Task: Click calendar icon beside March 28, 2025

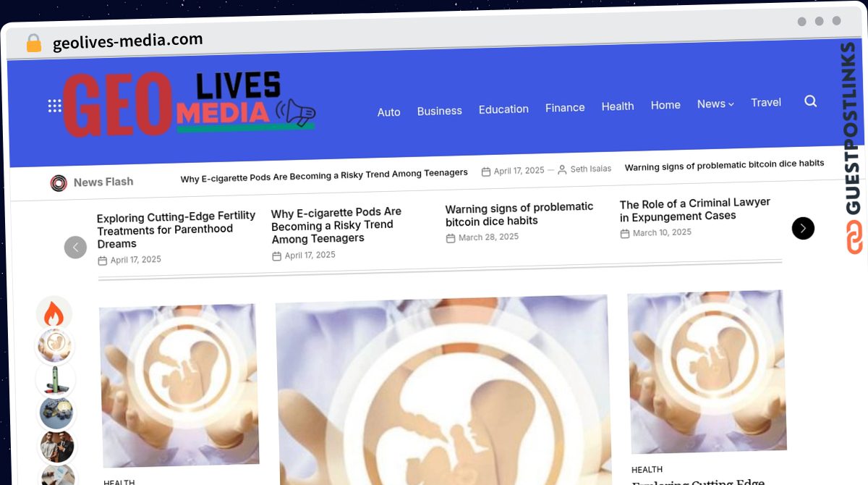Action: [x=451, y=238]
